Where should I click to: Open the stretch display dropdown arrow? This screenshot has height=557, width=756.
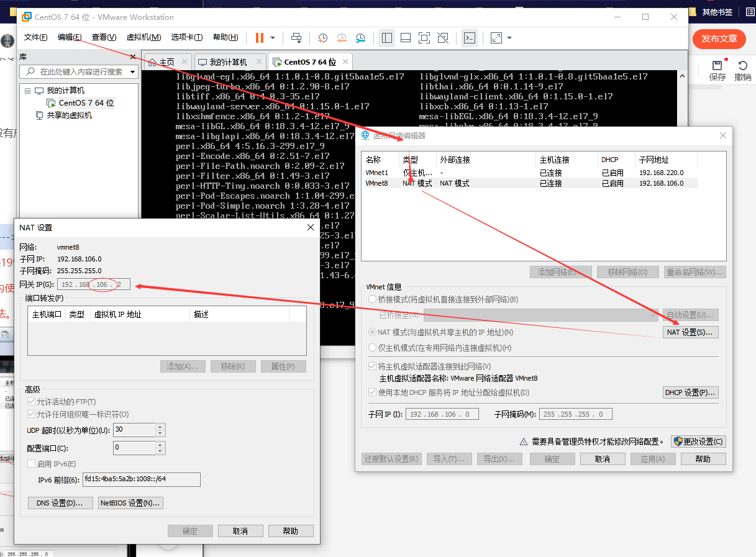pyautogui.click(x=509, y=38)
